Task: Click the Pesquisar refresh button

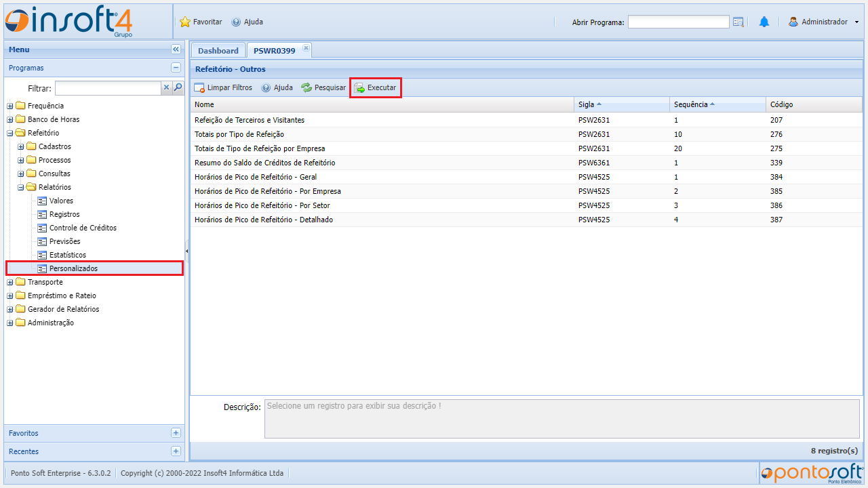Action: pos(323,87)
